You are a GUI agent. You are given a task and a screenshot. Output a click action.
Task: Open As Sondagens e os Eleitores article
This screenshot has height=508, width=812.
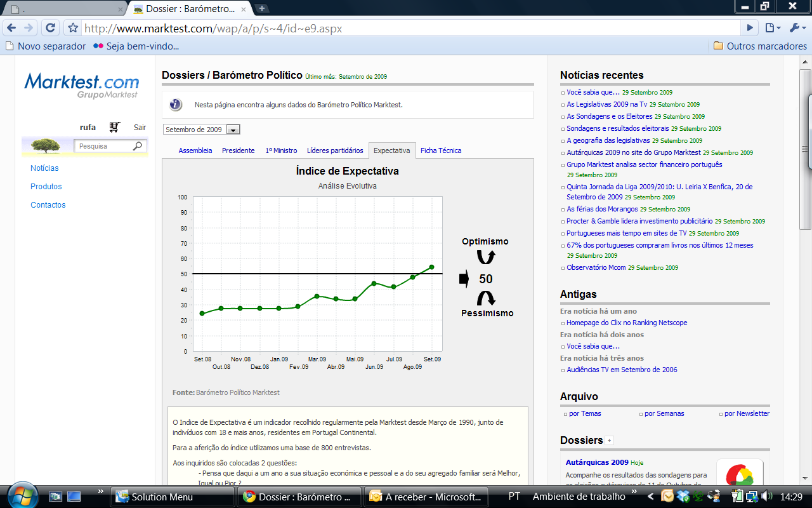pos(610,116)
